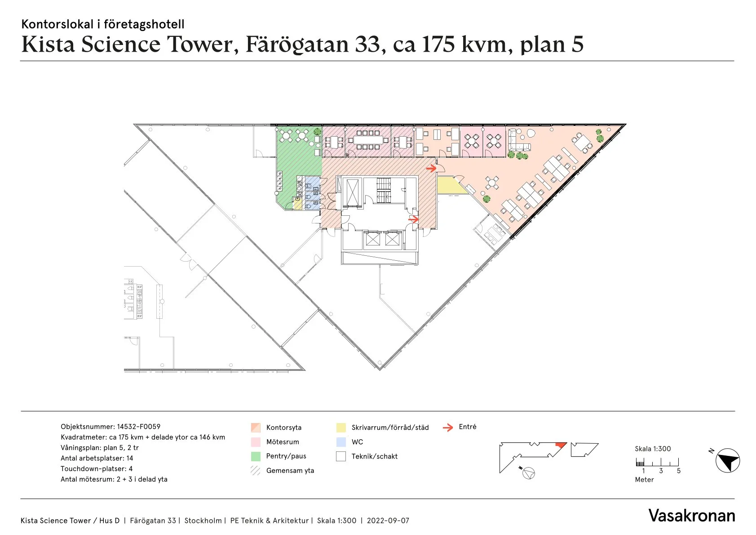Click the Skala 1:300 scale bar
The height and width of the screenshot is (535, 756).
[657, 462]
